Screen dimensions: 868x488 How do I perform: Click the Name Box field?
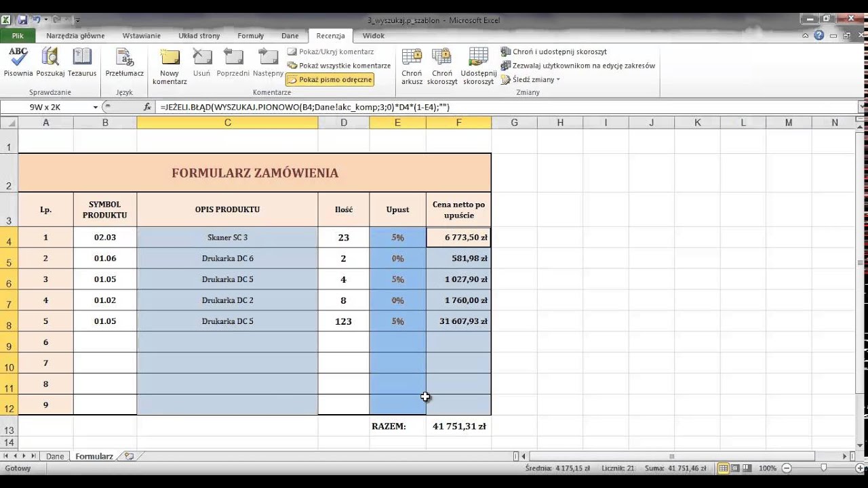tap(45, 107)
